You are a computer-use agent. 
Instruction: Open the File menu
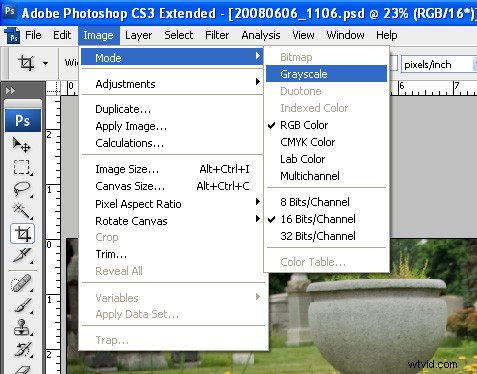pos(33,35)
